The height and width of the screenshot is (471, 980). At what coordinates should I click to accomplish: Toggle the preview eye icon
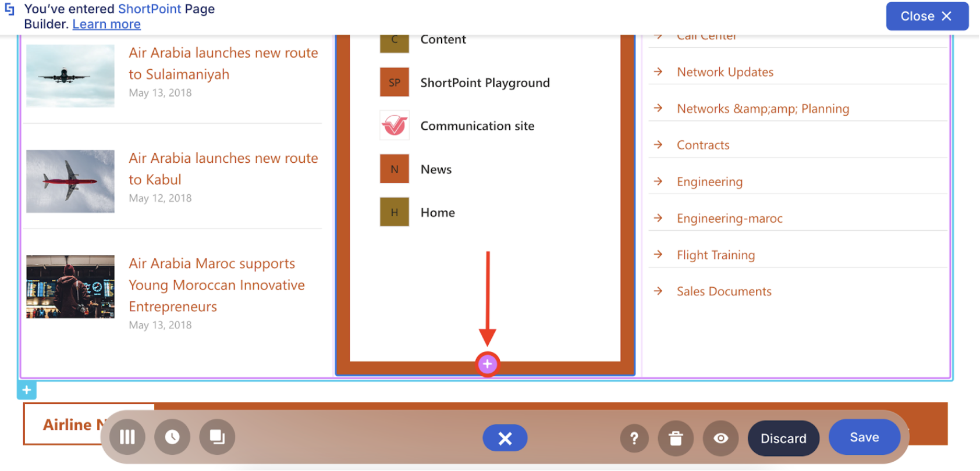[720, 438]
